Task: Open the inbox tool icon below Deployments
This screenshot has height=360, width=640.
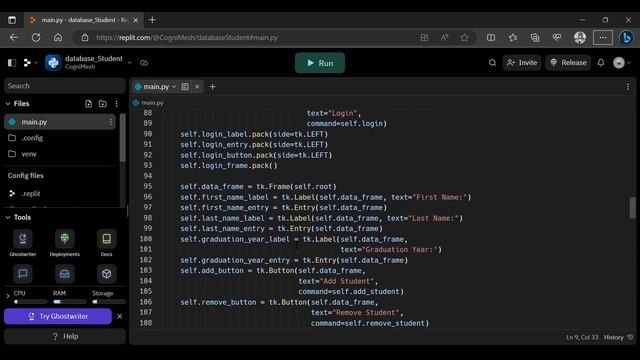Action: 64,274
